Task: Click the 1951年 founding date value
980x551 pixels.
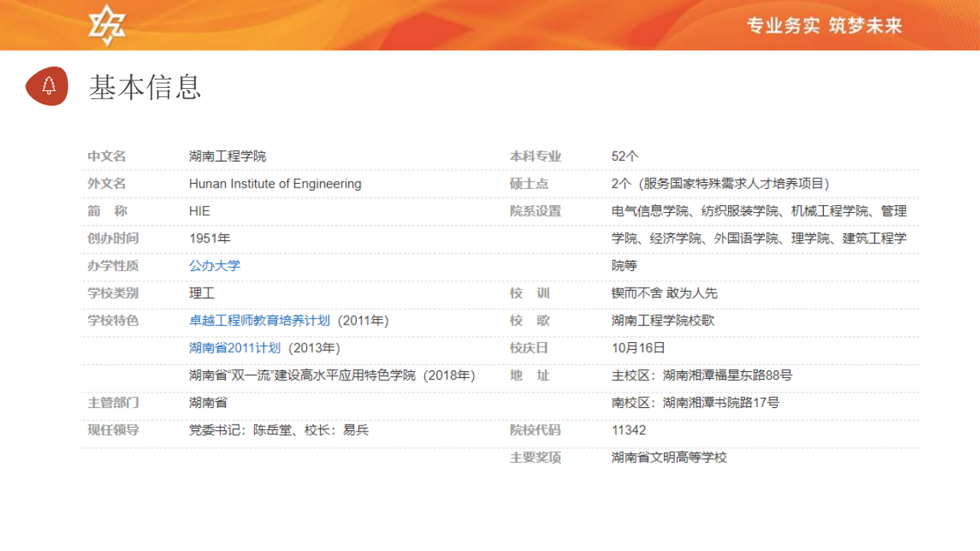Action: (x=209, y=238)
